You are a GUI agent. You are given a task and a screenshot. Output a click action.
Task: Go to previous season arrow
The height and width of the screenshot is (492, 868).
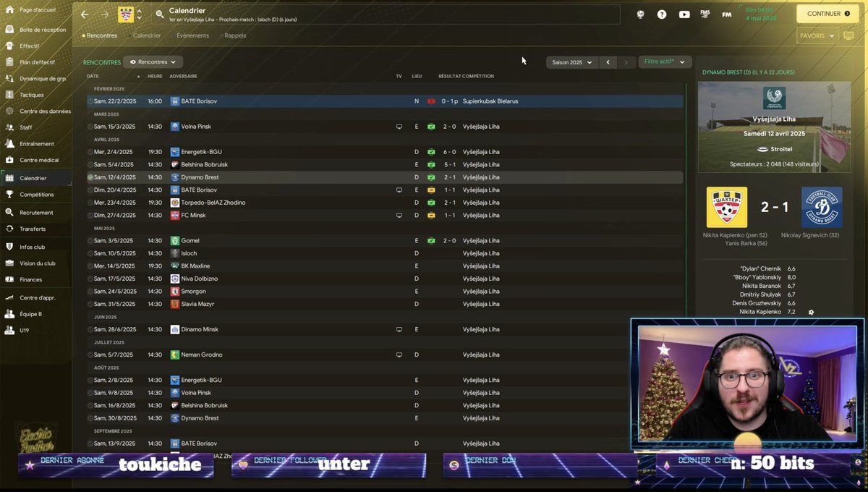(x=608, y=62)
